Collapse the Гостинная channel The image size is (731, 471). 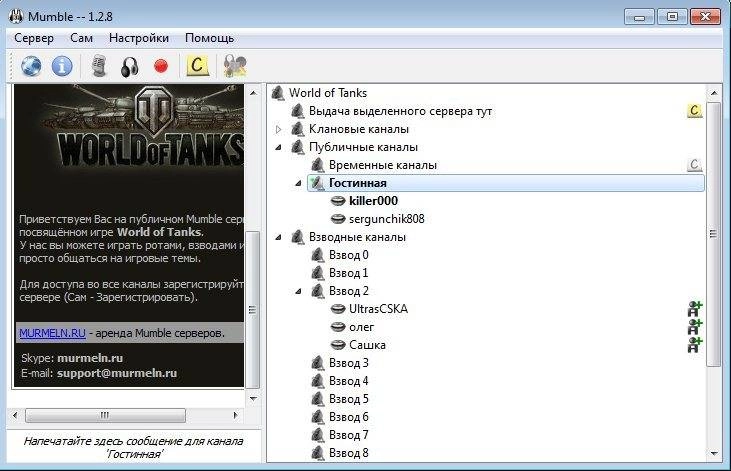pos(298,183)
